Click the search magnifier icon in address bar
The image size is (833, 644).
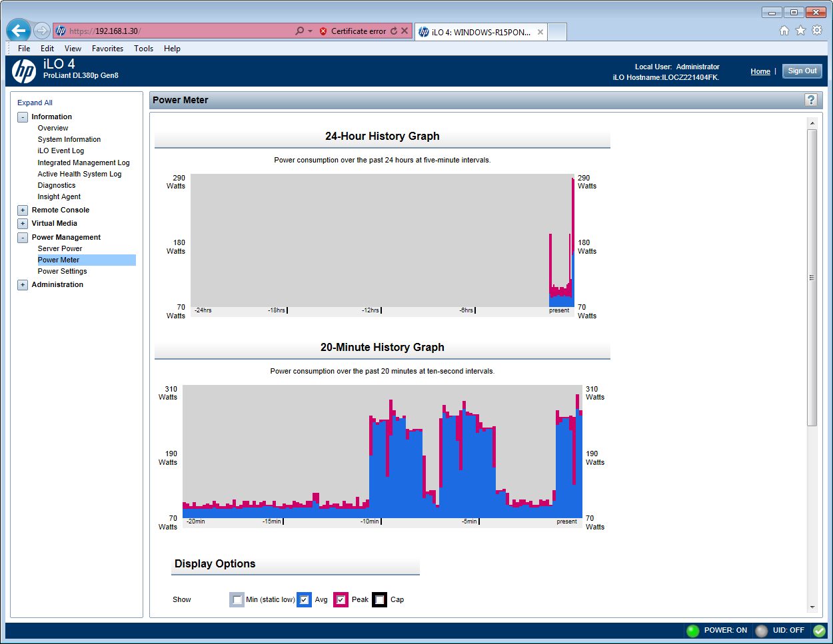click(300, 31)
